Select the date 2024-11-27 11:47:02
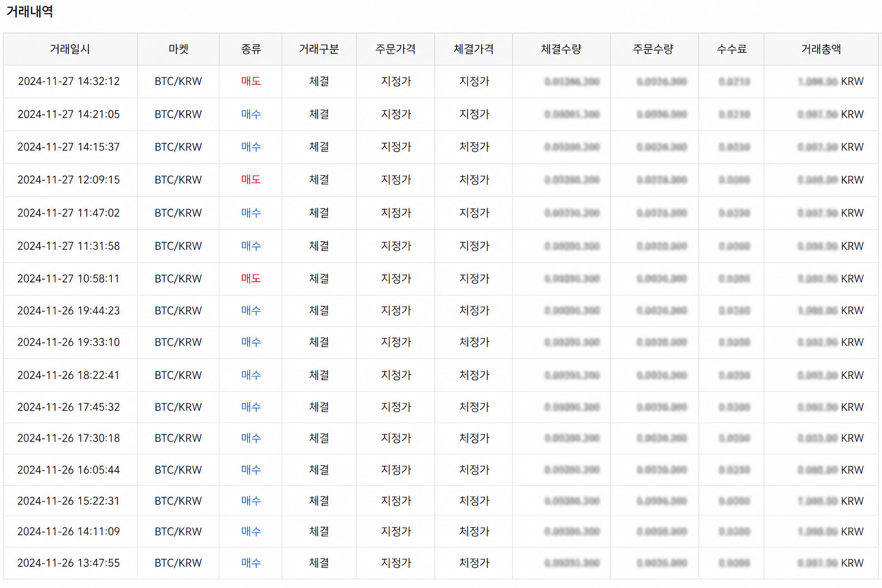882x588 pixels. pyautogui.click(x=69, y=213)
